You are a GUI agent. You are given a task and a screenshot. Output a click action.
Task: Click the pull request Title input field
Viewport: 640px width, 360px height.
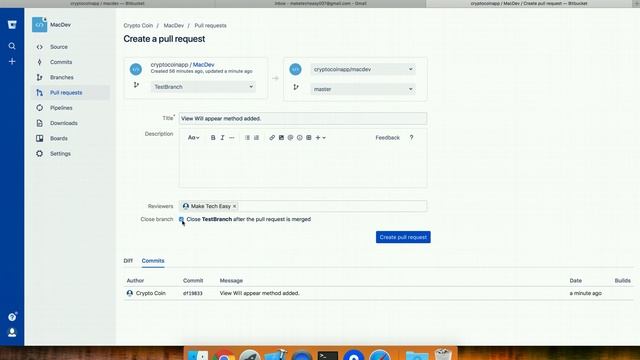point(303,118)
